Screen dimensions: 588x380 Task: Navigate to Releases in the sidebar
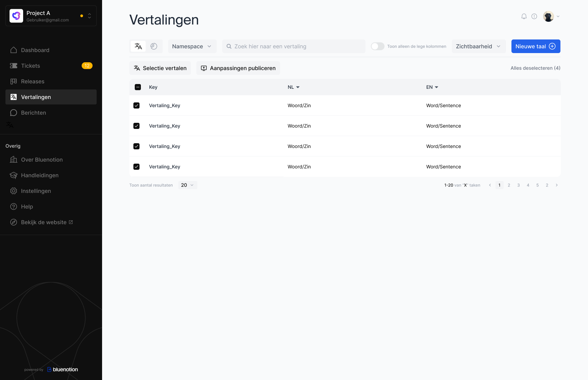(x=33, y=81)
